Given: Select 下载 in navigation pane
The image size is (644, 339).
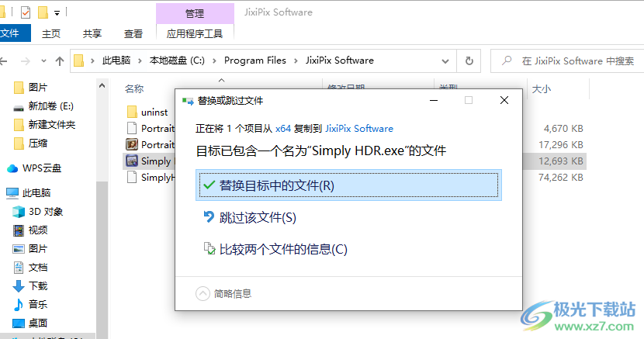Looking at the screenshot, I should point(30,286).
